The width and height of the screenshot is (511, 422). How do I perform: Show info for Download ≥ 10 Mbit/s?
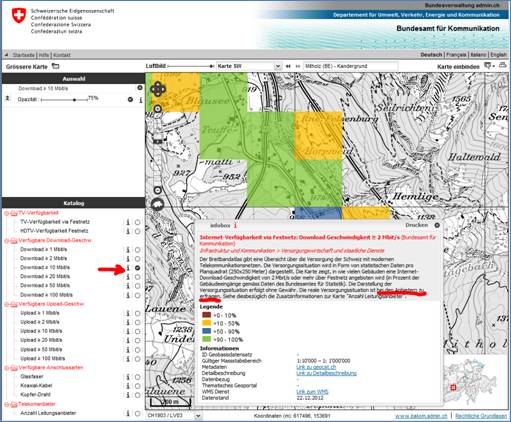click(128, 268)
